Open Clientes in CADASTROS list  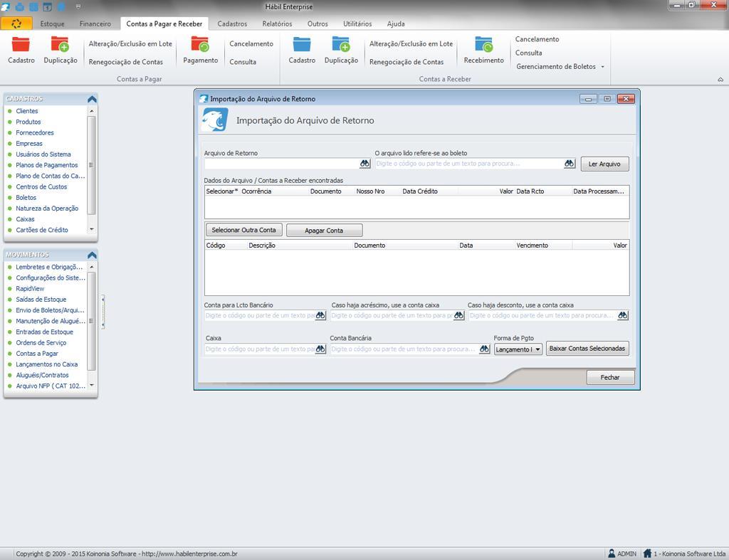coord(27,111)
